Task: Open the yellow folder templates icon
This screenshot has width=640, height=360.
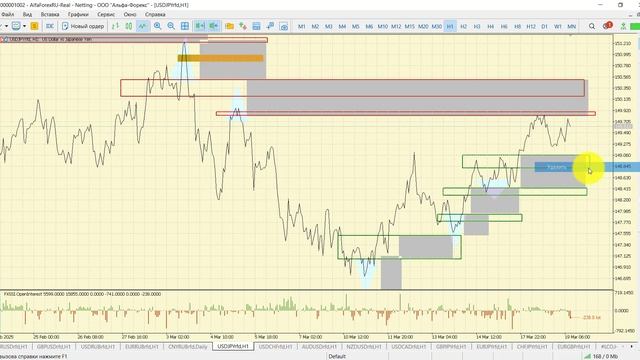Action: (229, 26)
